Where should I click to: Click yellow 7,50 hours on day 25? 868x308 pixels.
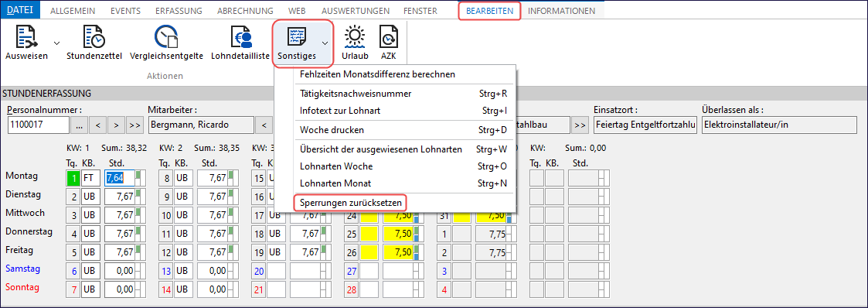tap(397, 234)
